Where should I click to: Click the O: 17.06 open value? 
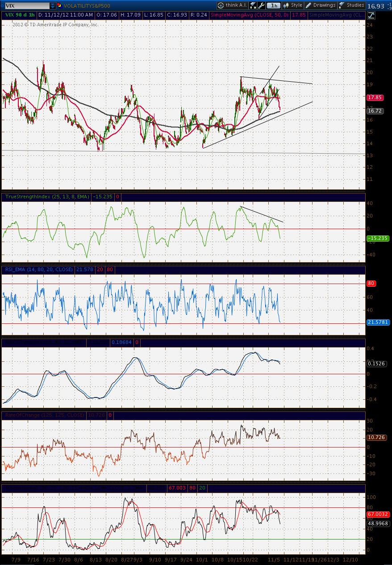pos(106,15)
